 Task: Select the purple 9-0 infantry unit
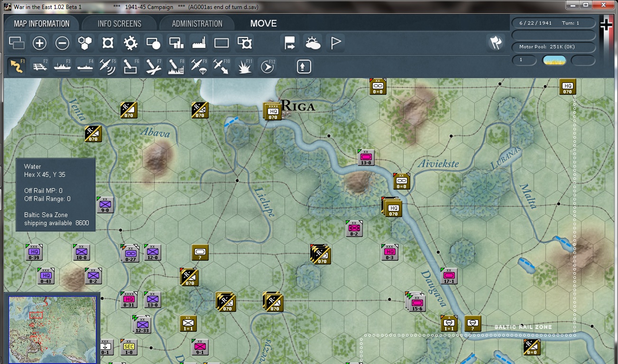[x=105, y=205]
